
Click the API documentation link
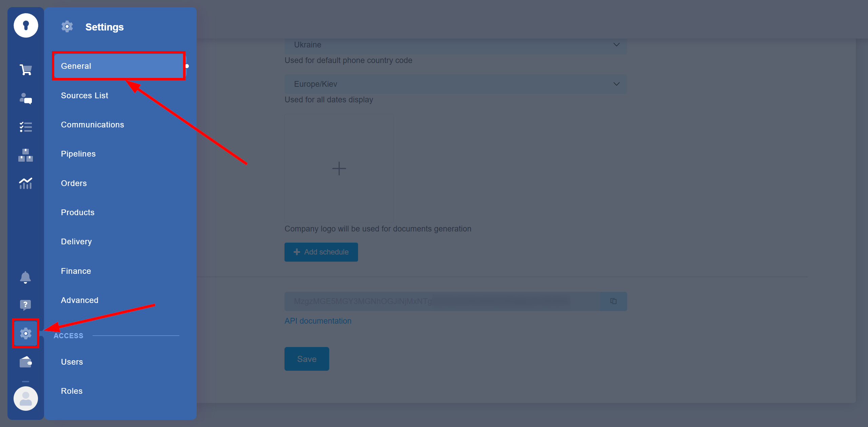(318, 320)
